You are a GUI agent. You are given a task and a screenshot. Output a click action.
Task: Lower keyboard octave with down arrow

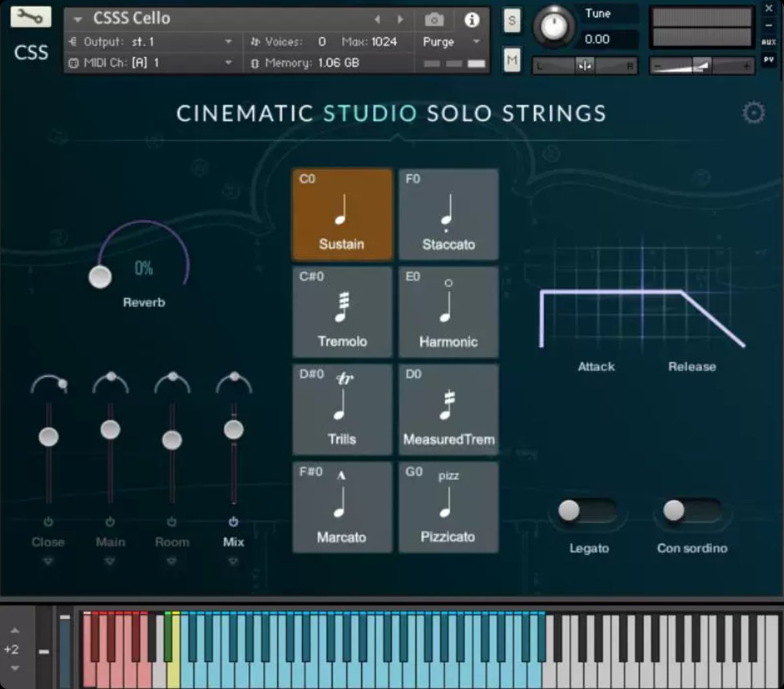click(x=14, y=668)
